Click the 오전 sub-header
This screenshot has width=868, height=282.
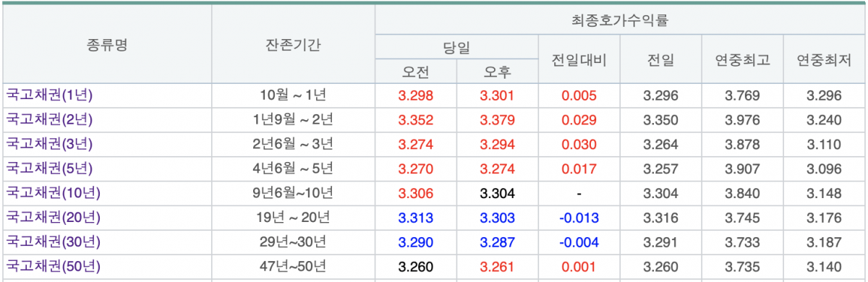(x=416, y=72)
